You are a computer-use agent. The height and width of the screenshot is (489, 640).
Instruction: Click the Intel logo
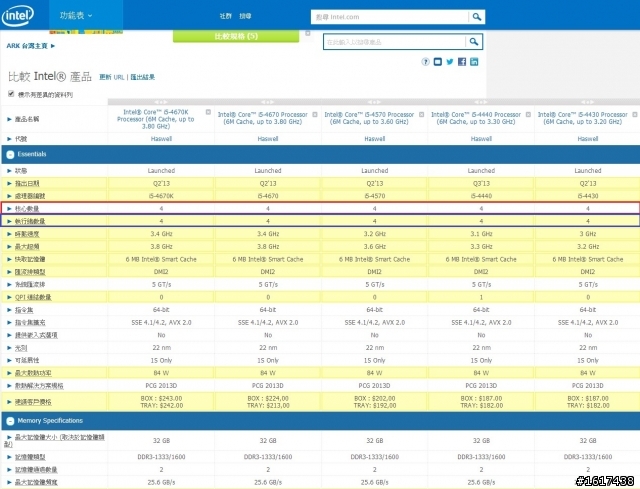[18, 16]
